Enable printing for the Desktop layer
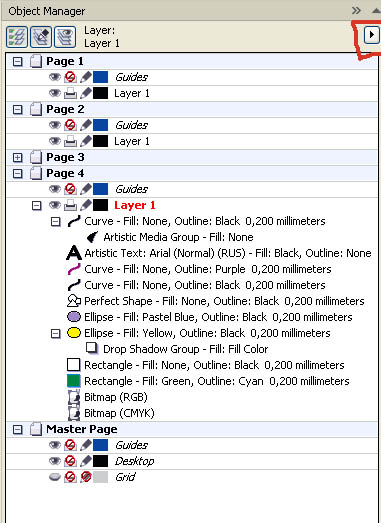The width and height of the screenshot is (381, 523). click(x=70, y=461)
